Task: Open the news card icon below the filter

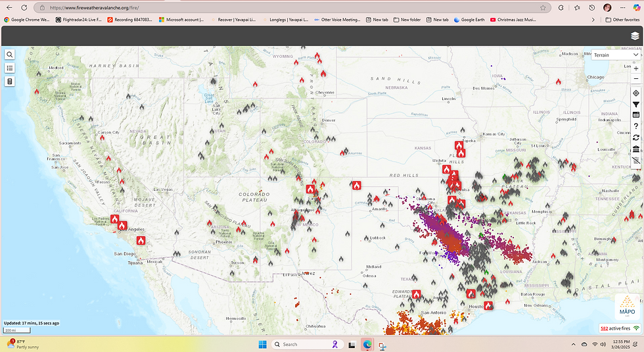Action: [x=636, y=115]
